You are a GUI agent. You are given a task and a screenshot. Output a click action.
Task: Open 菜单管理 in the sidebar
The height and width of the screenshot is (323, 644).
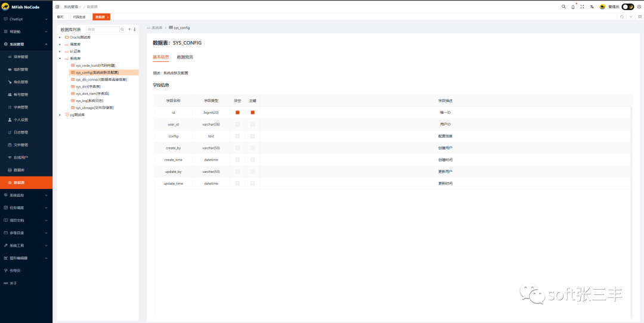pos(26,57)
